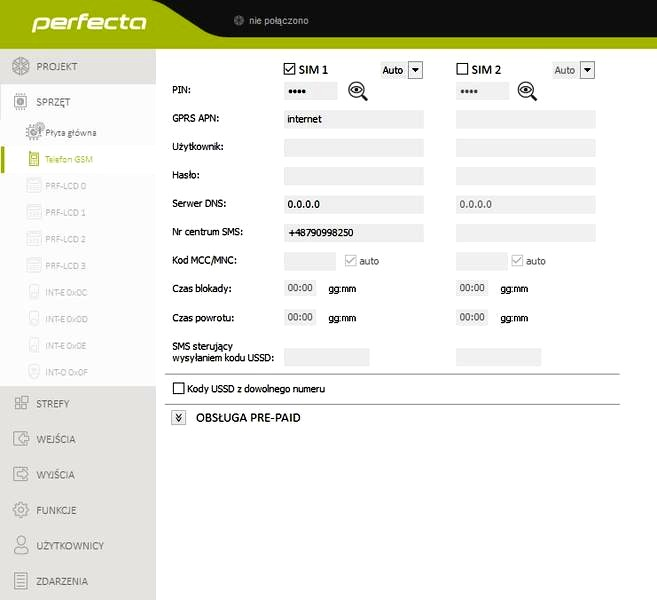Open the STREFY menu section
The image size is (657, 600).
tap(78, 403)
